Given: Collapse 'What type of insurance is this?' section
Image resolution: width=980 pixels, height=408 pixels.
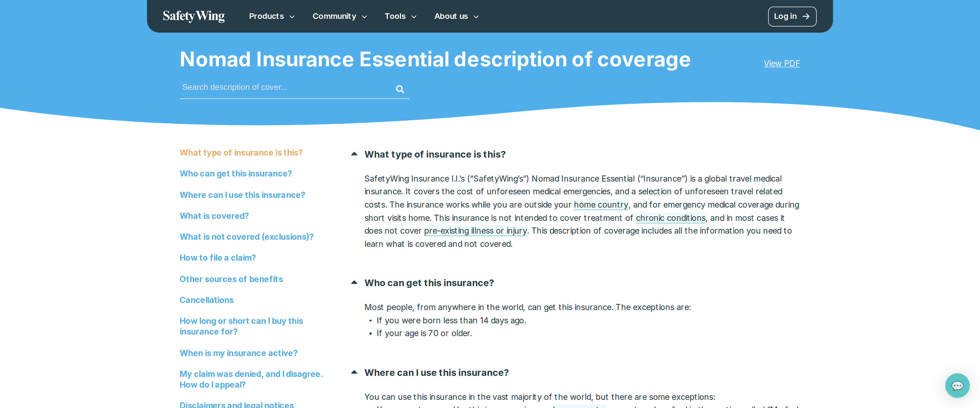Looking at the screenshot, I should [354, 154].
